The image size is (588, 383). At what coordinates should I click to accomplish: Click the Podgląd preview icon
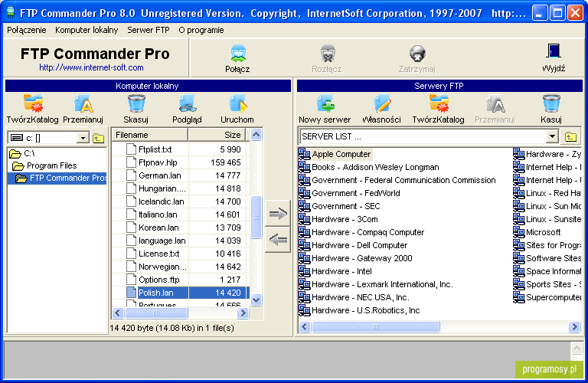pyautogui.click(x=187, y=103)
